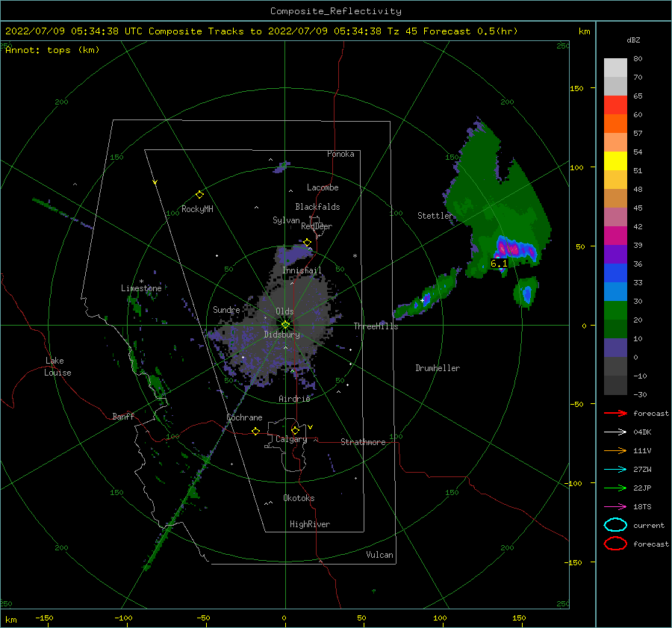This screenshot has width=672, height=628.
Task: Click the red forecast arrow in legend
Action: [615, 413]
